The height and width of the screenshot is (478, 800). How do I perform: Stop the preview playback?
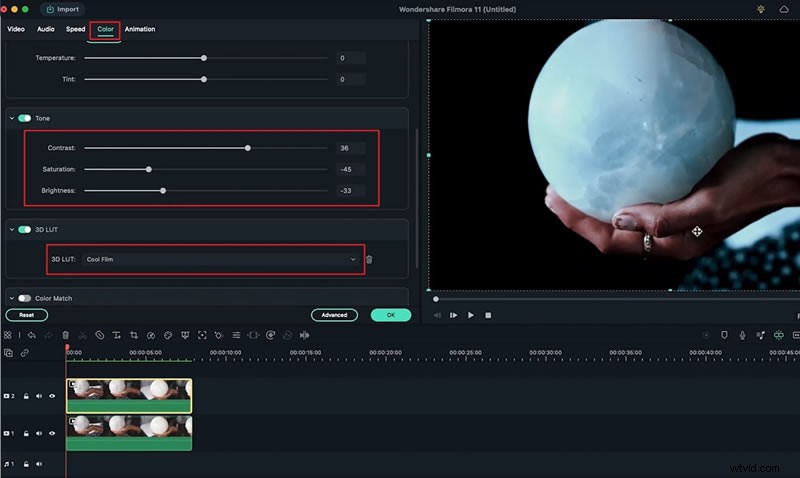click(x=488, y=315)
